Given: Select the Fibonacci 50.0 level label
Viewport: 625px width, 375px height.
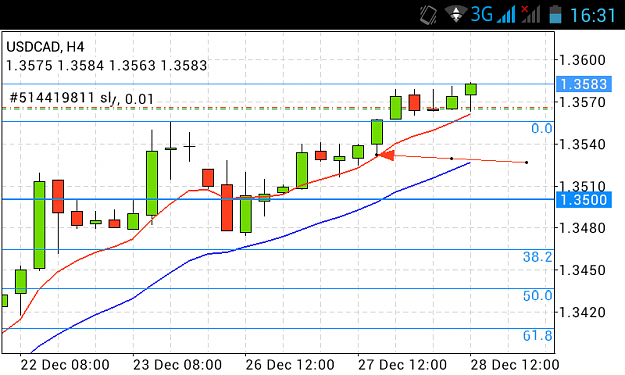Looking at the screenshot, I should (x=538, y=296).
